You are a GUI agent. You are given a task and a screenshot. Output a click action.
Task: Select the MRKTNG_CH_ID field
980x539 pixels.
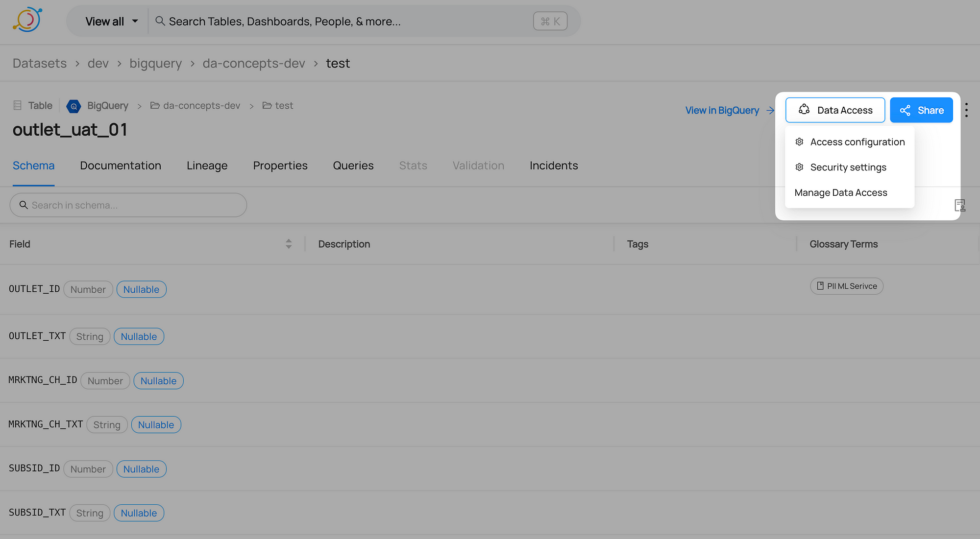point(43,380)
